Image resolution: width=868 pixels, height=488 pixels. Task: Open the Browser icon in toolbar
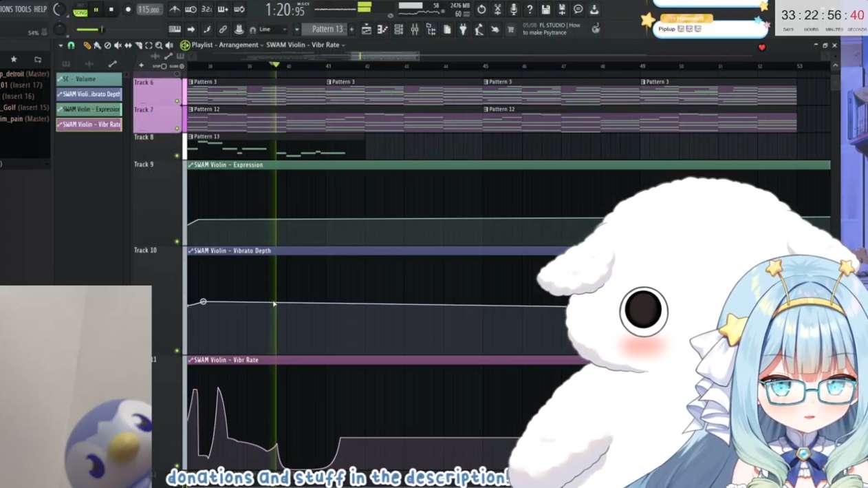coord(431,30)
